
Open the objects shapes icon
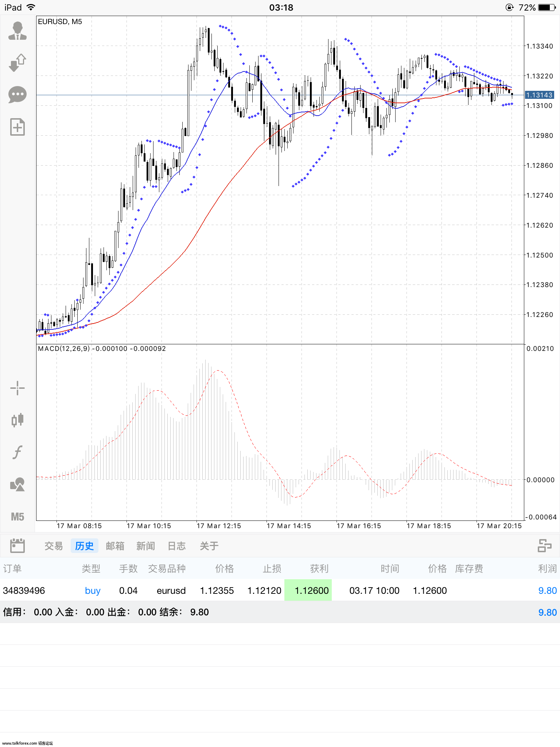(17, 484)
